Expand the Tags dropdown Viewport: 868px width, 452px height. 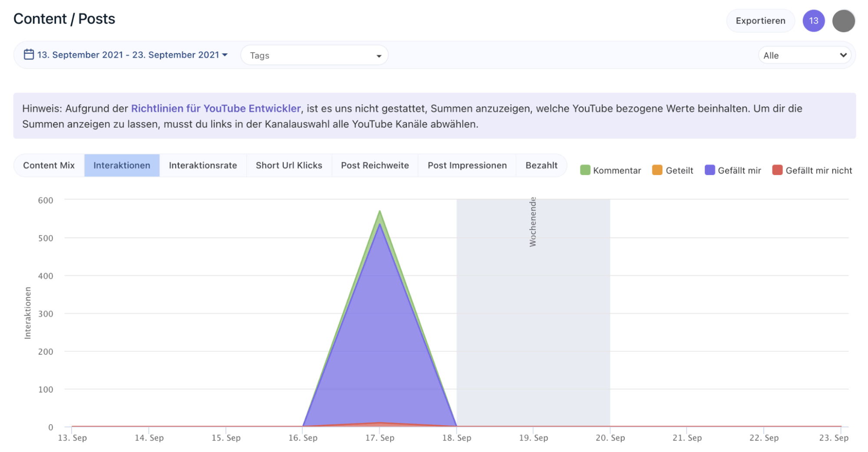[314, 56]
